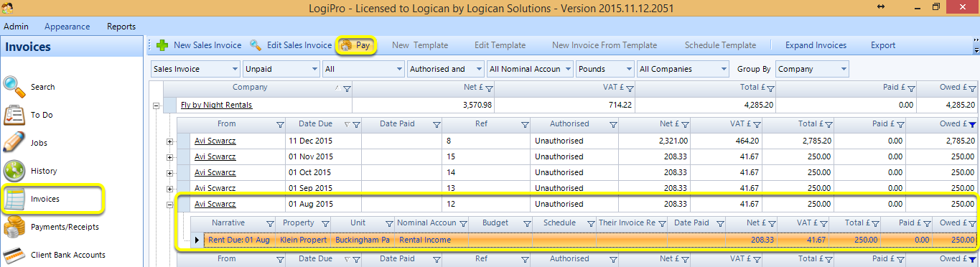Open Client Bank Accounts in the sidebar
The height and width of the screenshot is (267, 980).
click(54, 255)
